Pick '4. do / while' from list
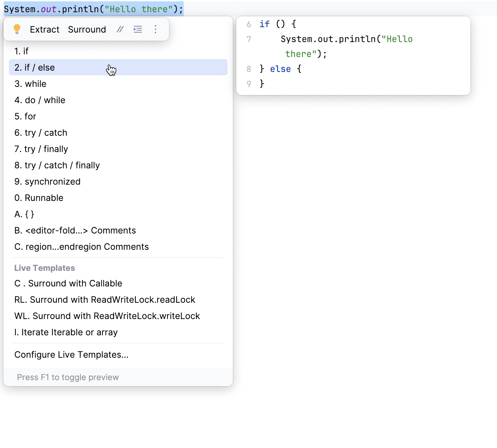497x448 pixels. [x=40, y=100]
